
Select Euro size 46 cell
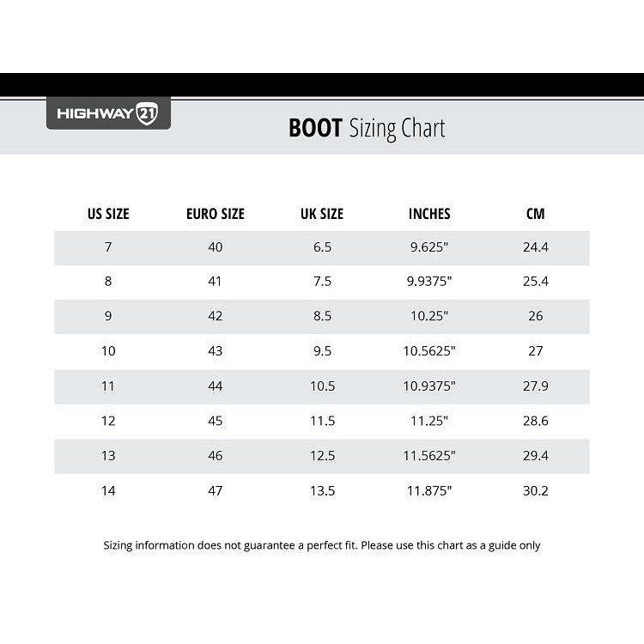pos(216,455)
